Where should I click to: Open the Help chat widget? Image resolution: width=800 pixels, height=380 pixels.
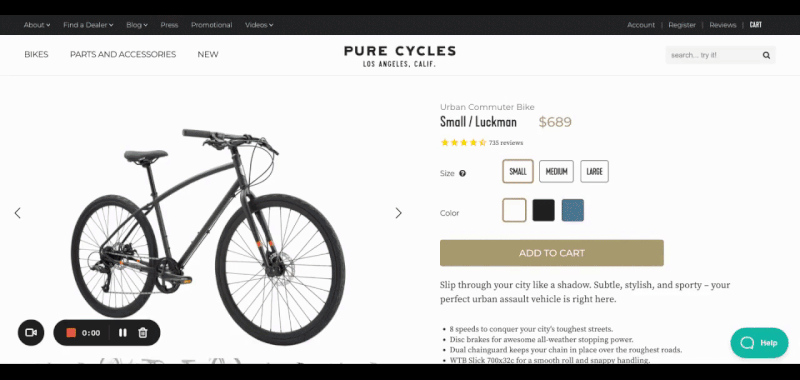tap(759, 343)
